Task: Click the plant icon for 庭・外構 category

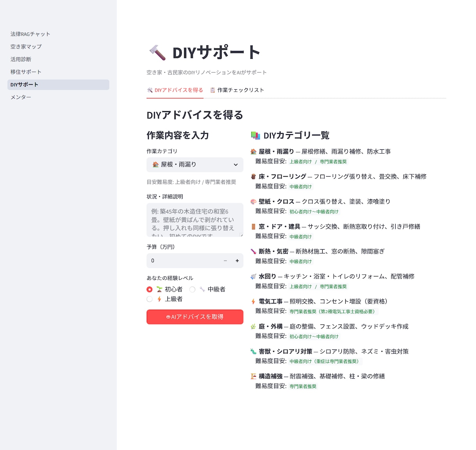Action: click(254, 326)
